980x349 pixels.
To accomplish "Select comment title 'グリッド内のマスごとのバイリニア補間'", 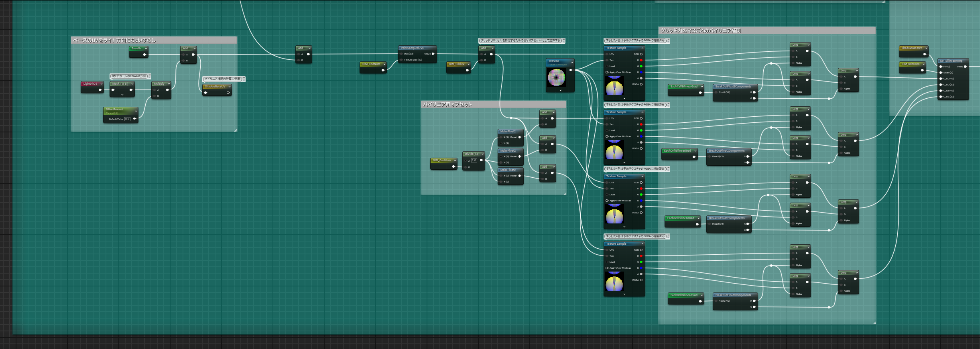I will [701, 31].
